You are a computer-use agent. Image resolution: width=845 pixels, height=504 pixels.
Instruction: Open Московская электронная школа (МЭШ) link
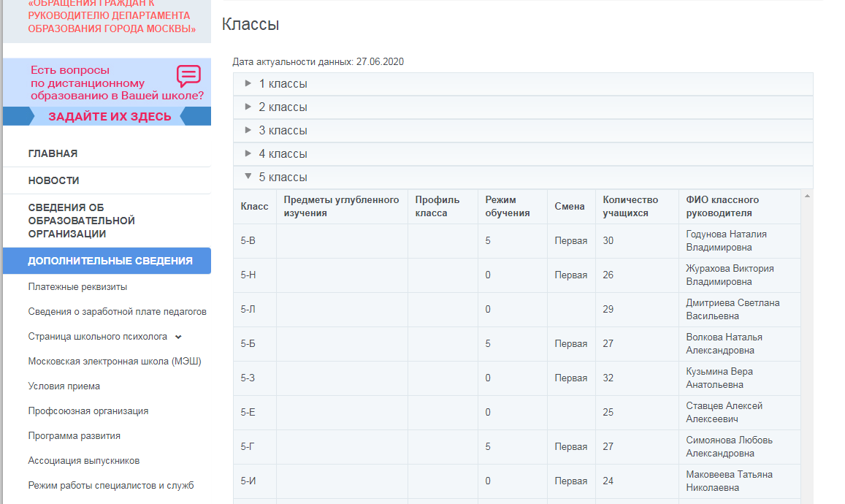pyautogui.click(x=114, y=361)
